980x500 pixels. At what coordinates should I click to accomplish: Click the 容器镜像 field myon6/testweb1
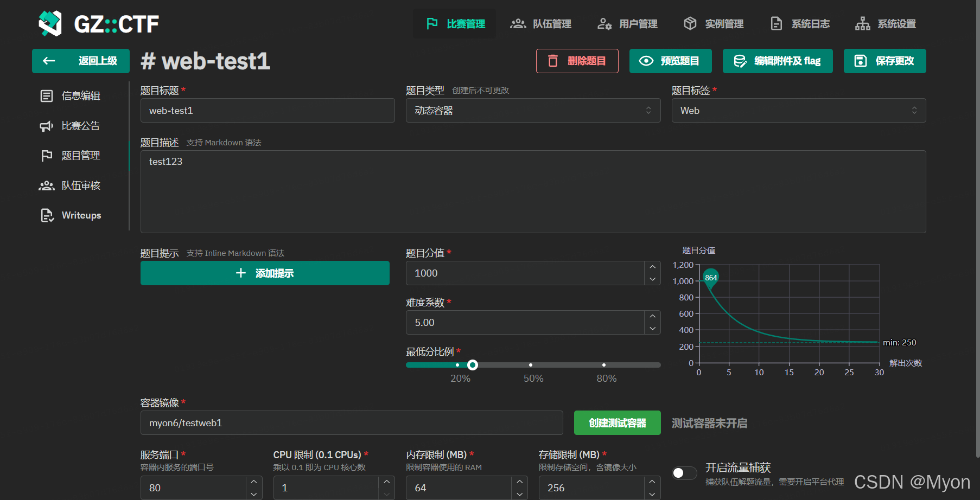[x=352, y=422]
